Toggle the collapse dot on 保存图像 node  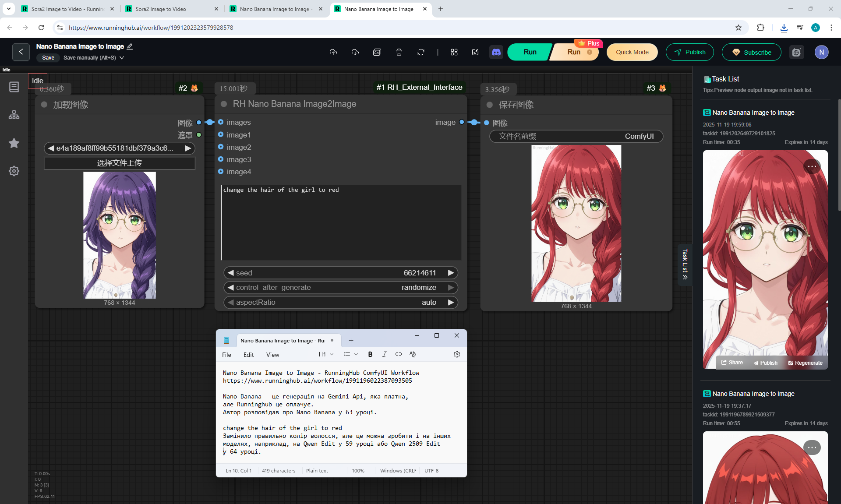point(490,105)
